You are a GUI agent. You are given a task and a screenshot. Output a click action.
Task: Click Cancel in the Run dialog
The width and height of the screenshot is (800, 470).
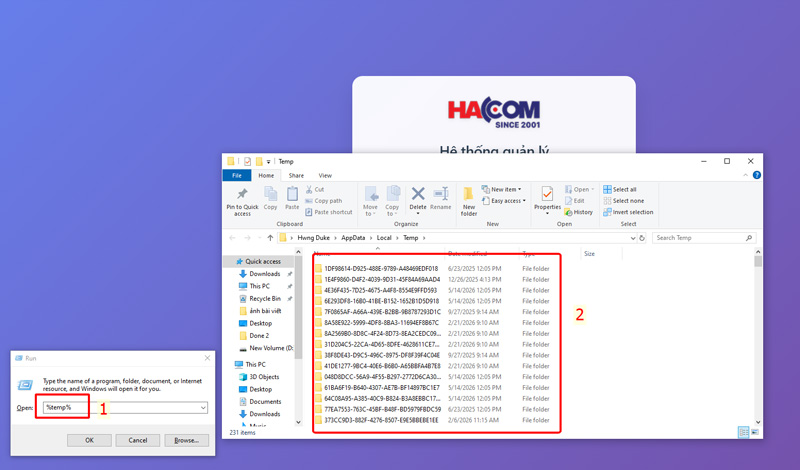pyautogui.click(x=138, y=440)
